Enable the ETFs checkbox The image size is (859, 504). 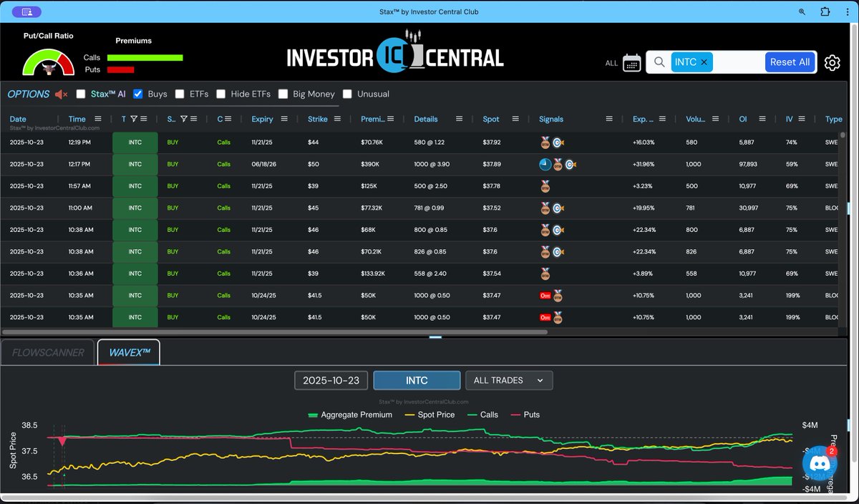pyautogui.click(x=180, y=94)
